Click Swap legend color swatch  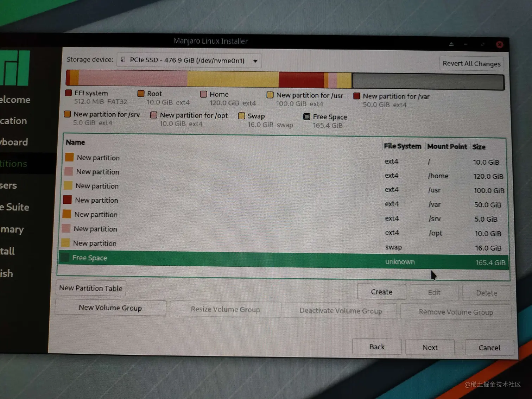tap(241, 116)
